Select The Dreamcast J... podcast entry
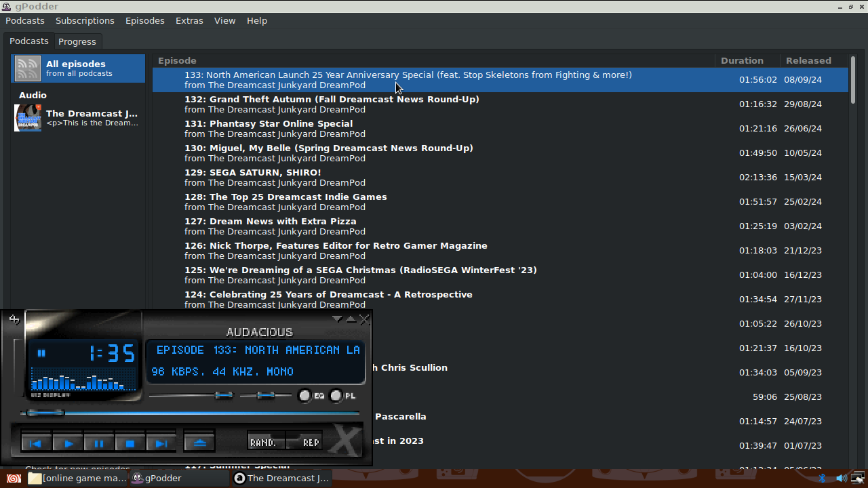The width and height of the screenshot is (868, 488). (78, 118)
